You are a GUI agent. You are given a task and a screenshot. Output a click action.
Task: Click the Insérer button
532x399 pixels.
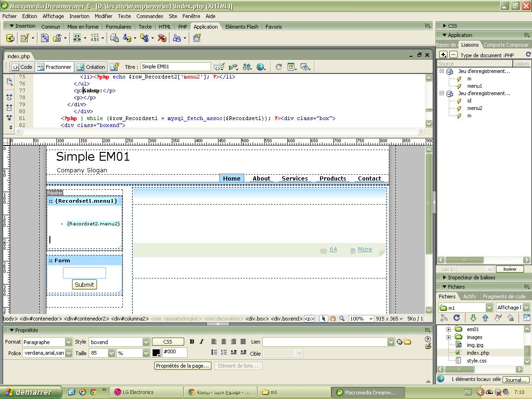510,269
